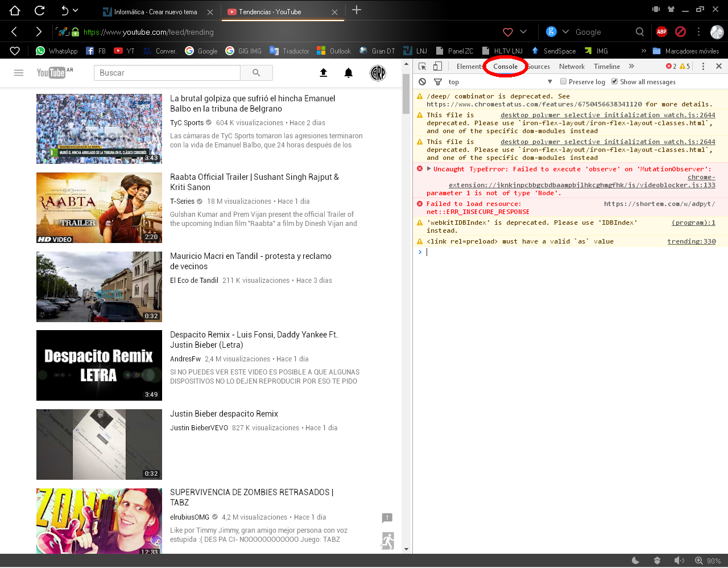The height and width of the screenshot is (568, 728).
Task: Go forward with the forward arrow
Action: pyautogui.click(x=38, y=32)
